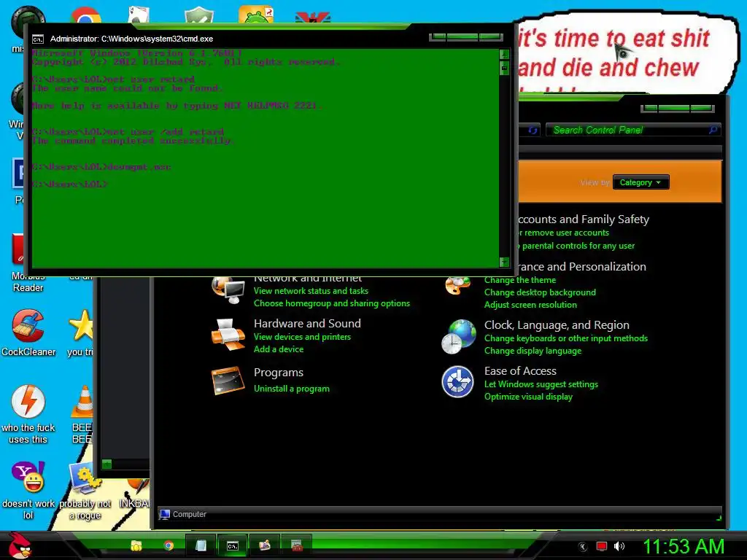The image size is (747, 560).
Task: Click the cmd window scrollbar thumb
Action: pyautogui.click(x=504, y=68)
